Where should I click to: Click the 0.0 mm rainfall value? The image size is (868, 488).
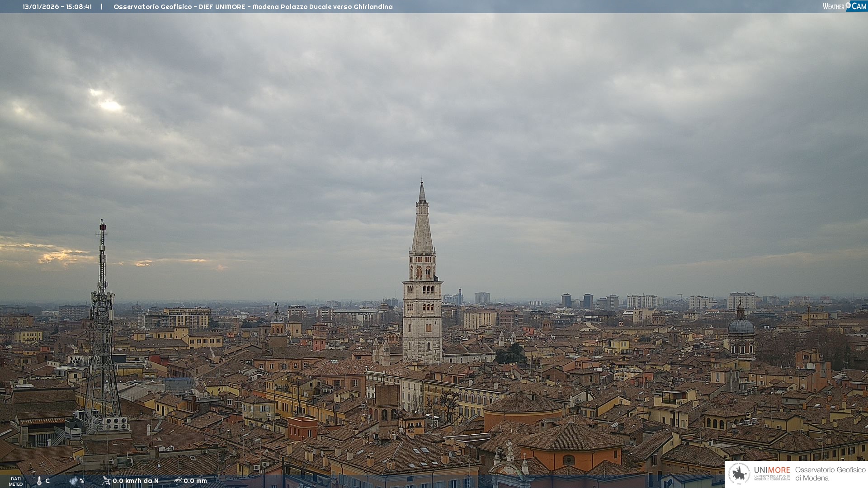195,481
